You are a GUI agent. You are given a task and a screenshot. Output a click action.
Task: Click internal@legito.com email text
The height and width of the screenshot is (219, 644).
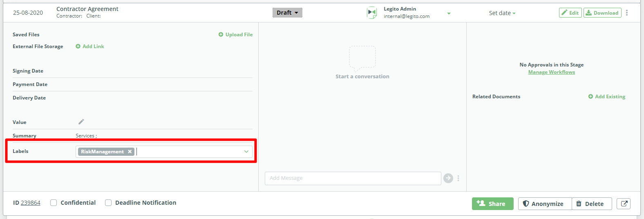[407, 16]
